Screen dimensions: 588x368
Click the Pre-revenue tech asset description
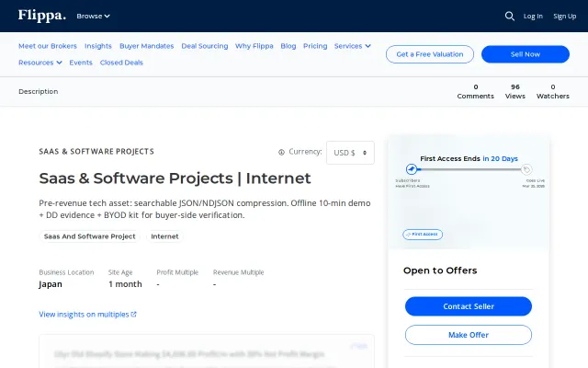coord(205,209)
